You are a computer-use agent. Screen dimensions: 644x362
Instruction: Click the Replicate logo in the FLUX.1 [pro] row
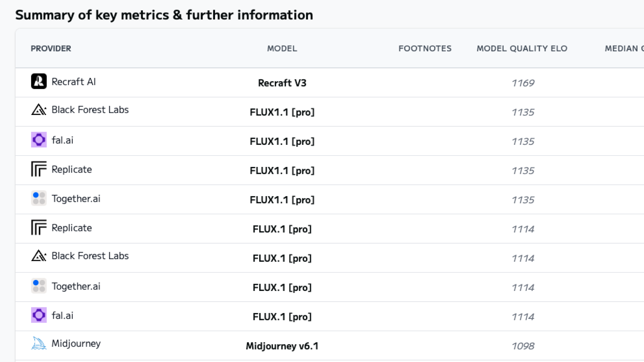(x=39, y=228)
